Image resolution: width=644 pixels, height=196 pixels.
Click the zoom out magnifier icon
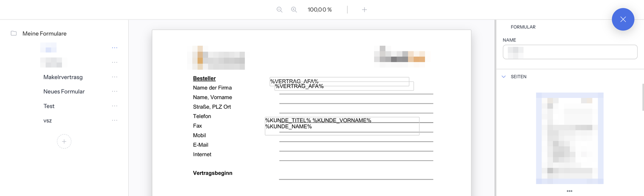(x=279, y=9)
